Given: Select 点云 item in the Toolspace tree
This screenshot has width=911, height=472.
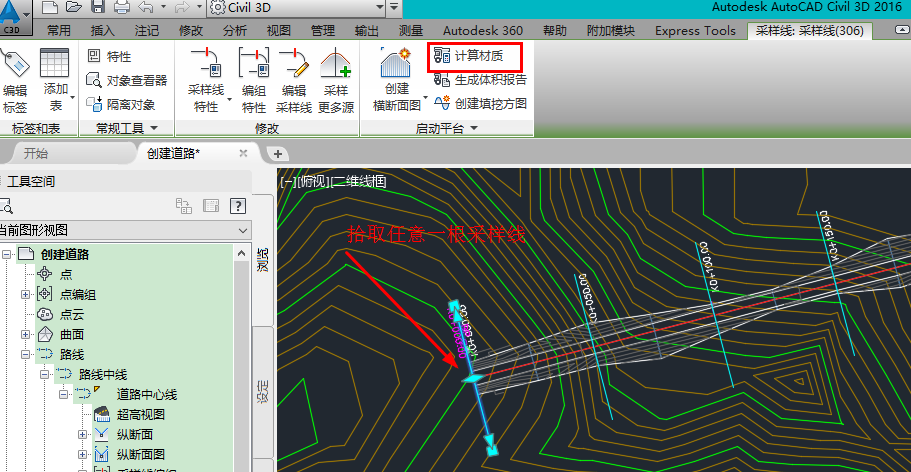Looking at the screenshot, I should pyautogui.click(x=71, y=314).
